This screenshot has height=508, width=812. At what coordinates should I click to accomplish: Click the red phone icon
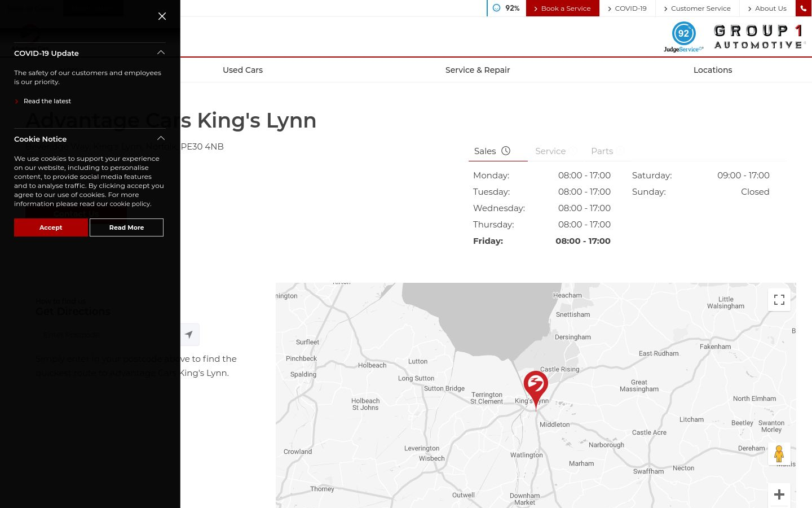804,8
